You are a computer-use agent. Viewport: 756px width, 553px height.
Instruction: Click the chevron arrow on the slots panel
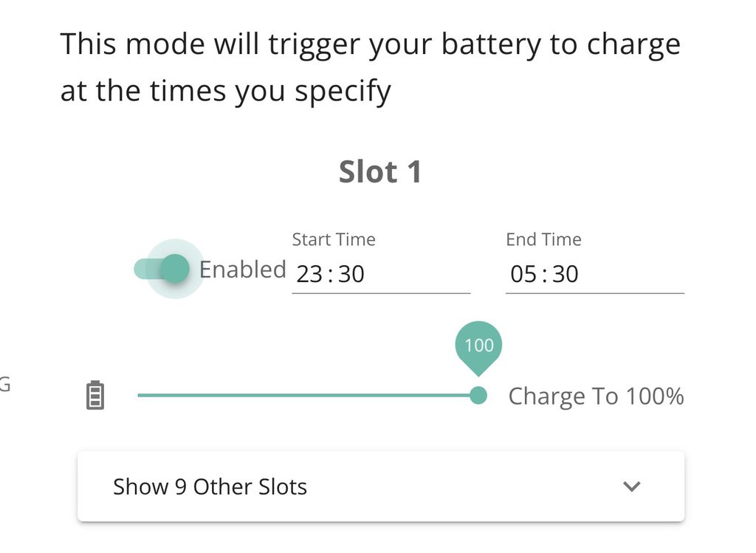[631, 487]
